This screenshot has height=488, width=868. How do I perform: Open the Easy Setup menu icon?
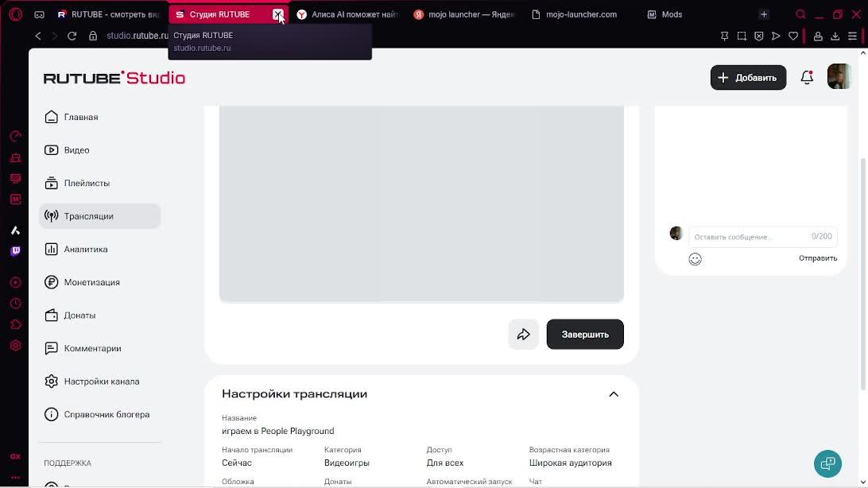852,36
